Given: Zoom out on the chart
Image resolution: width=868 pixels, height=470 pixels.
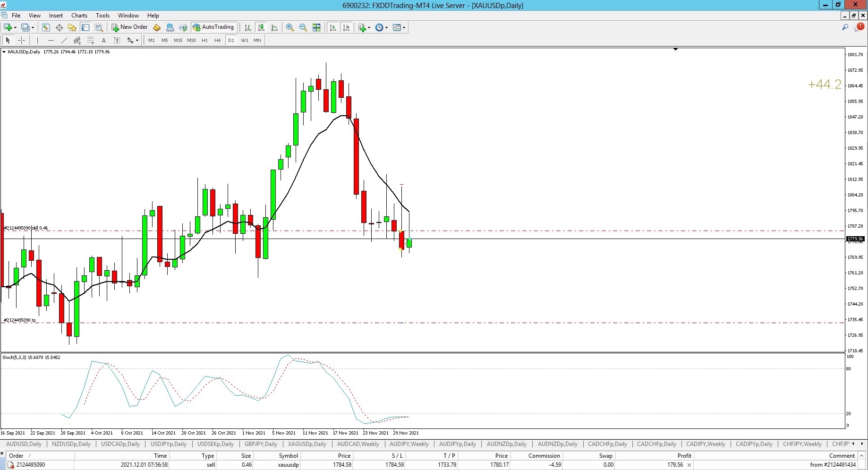Looking at the screenshot, I should click(x=303, y=27).
